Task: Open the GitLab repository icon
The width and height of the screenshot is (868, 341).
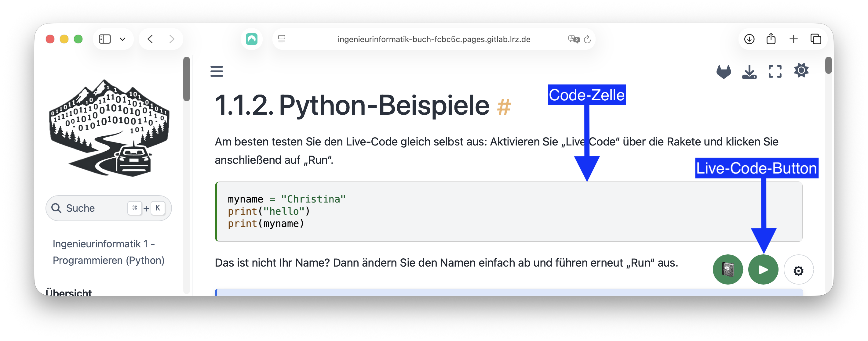Action: [x=724, y=72]
